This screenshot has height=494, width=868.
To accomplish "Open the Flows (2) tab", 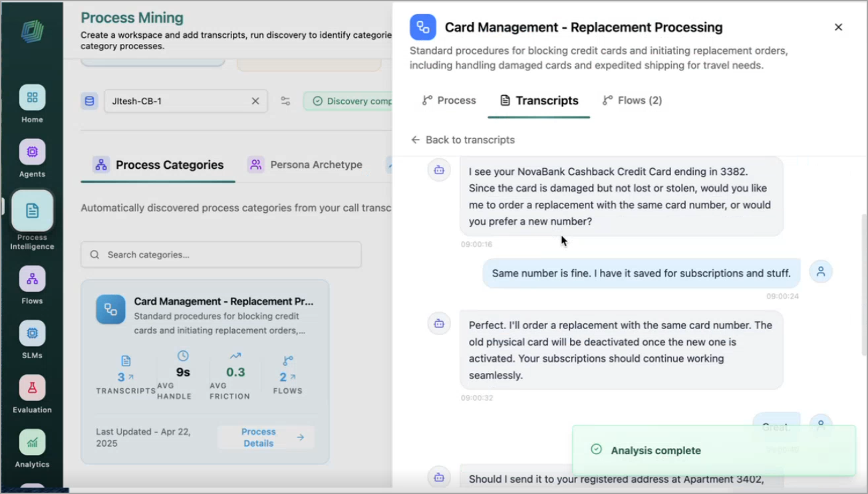I will coord(632,100).
